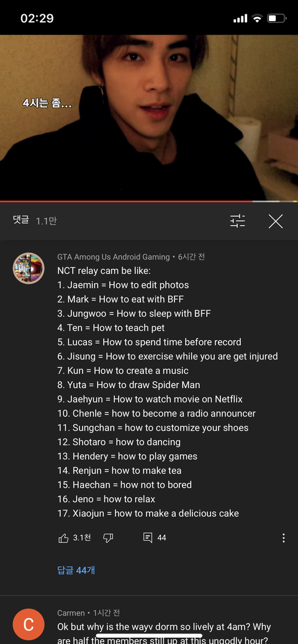Tap the Carmen commenter name
The image size is (298, 644).
(71, 613)
